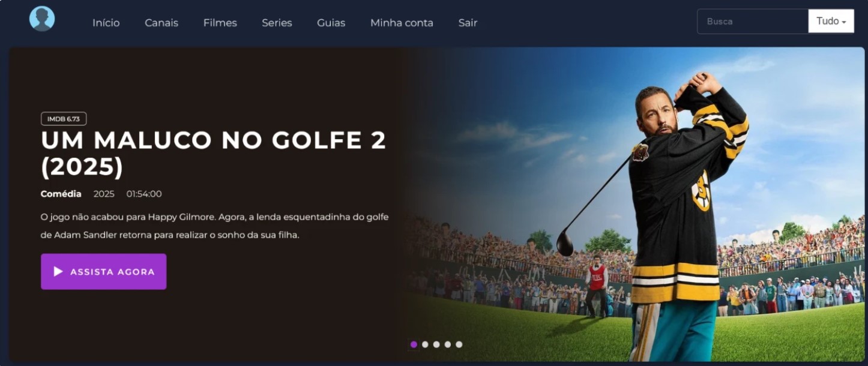Go to the Início menu item
868x366 pixels.
pyautogui.click(x=106, y=23)
